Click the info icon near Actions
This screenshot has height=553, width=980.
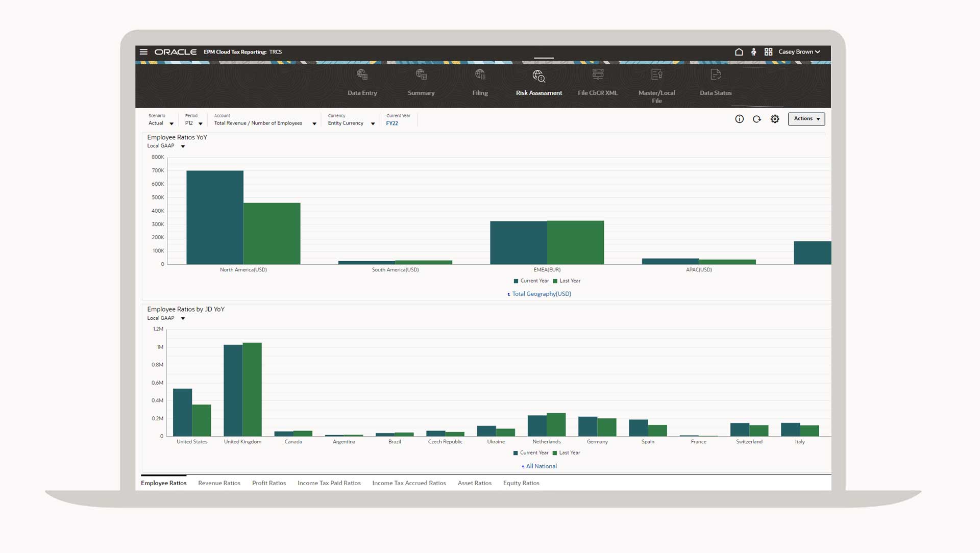tap(739, 119)
